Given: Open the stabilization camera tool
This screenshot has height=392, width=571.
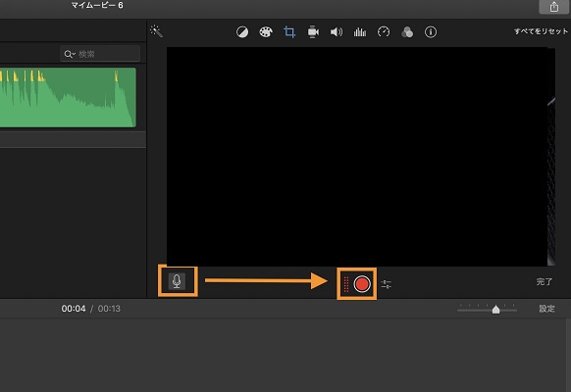Looking at the screenshot, I should [313, 32].
